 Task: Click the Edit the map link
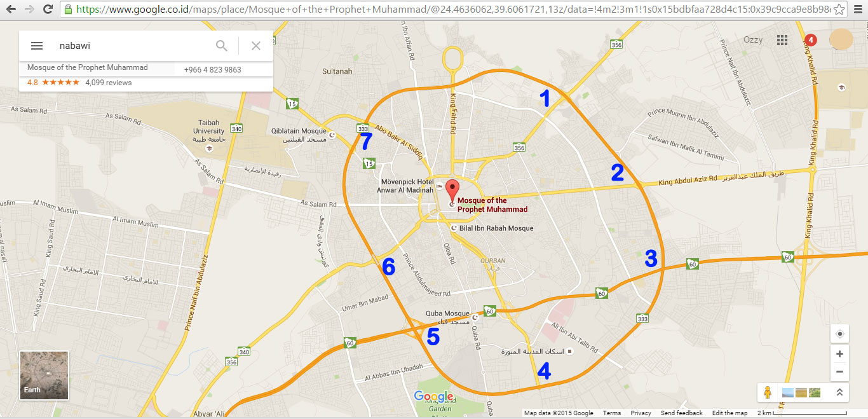point(729,413)
